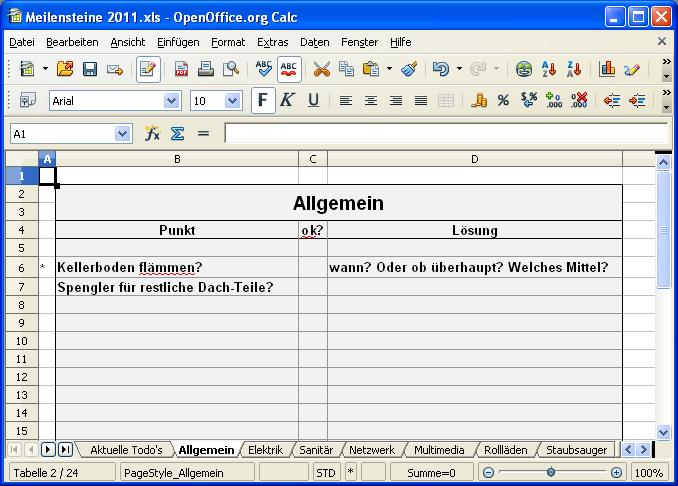
Task: Expand the Name Box cell reference dropdown
Action: point(123,133)
